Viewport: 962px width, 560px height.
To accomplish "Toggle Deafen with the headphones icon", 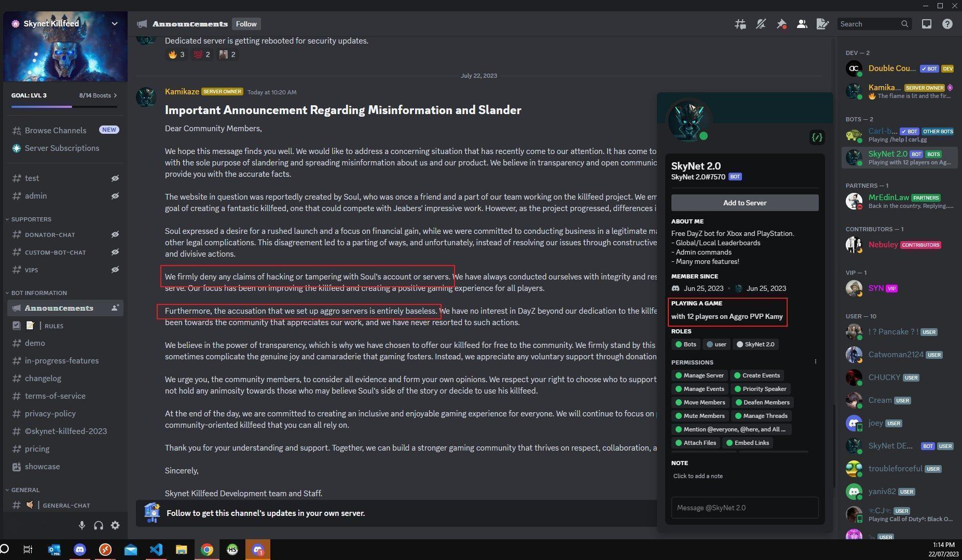I will (99, 525).
